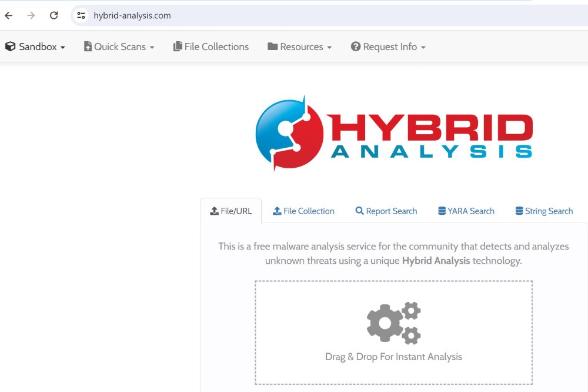This screenshot has height=392, width=588.
Task: Go back using the browser back arrow
Action: (9, 15)
